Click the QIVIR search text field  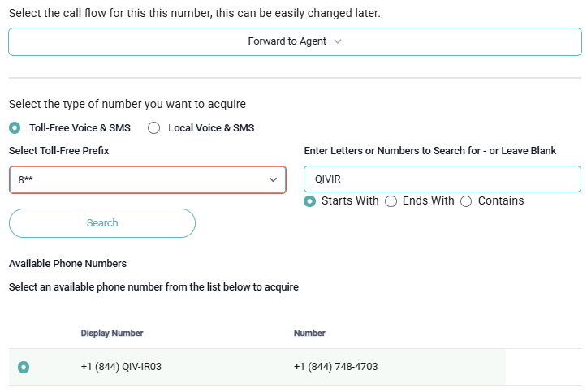click(442, 179)
